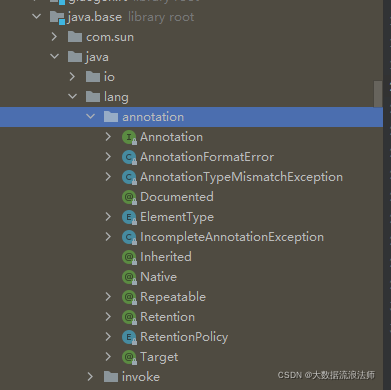
Task: Expand the ElementType enum node
Action: (108, 217)
